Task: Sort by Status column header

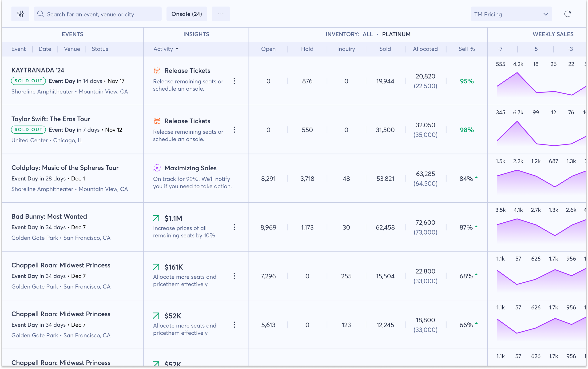Action: pyautogui.click(x=100, y=49)
